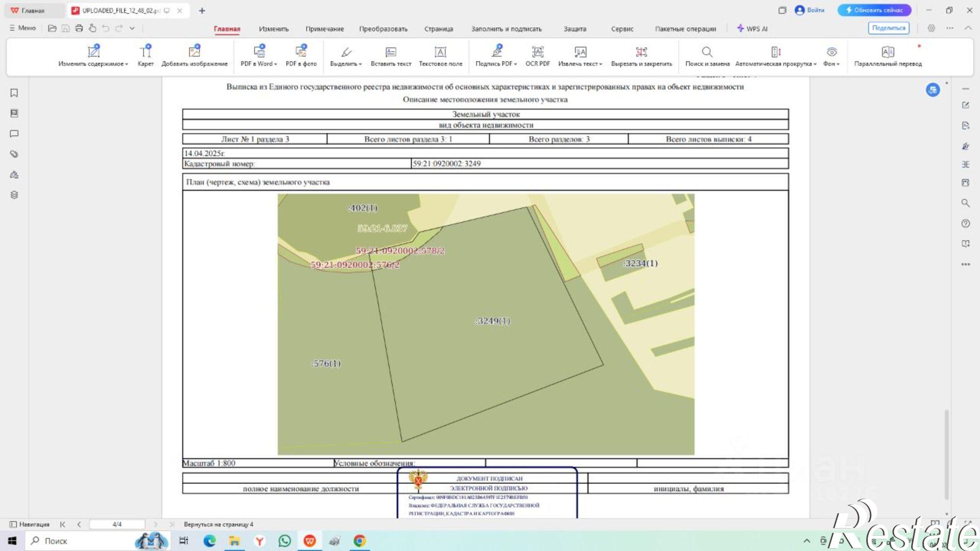The image size is (980, 551).
Task: Click the page number input field
Action: pos(117,524)
